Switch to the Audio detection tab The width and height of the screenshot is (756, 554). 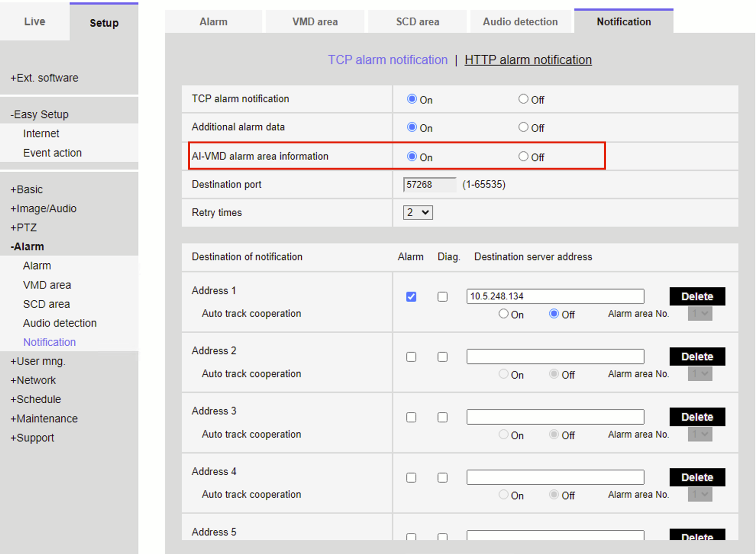521,21
